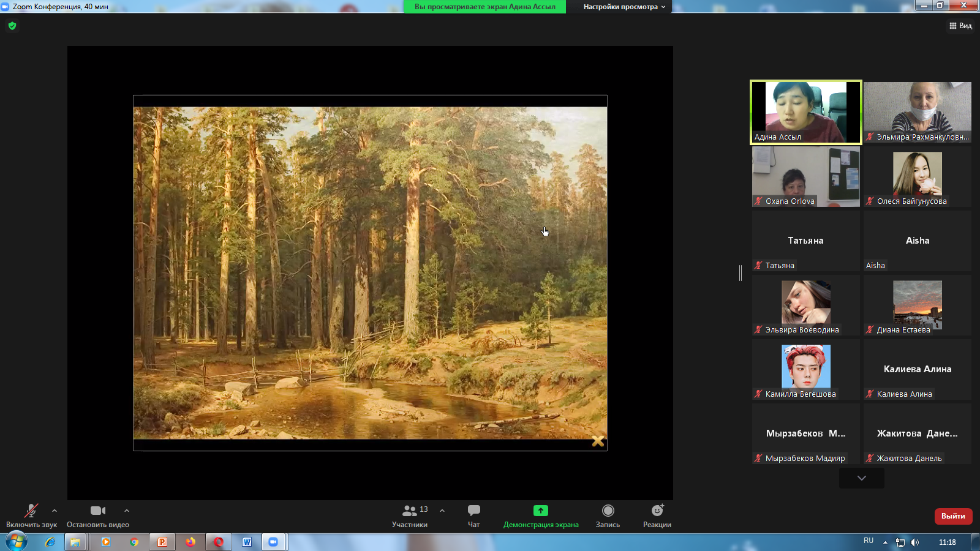Viewport: 980px width, 551px height.
Task: Stop video with Остановить видео camera icon
Action: pyautogui.click(x=98, y=511)
